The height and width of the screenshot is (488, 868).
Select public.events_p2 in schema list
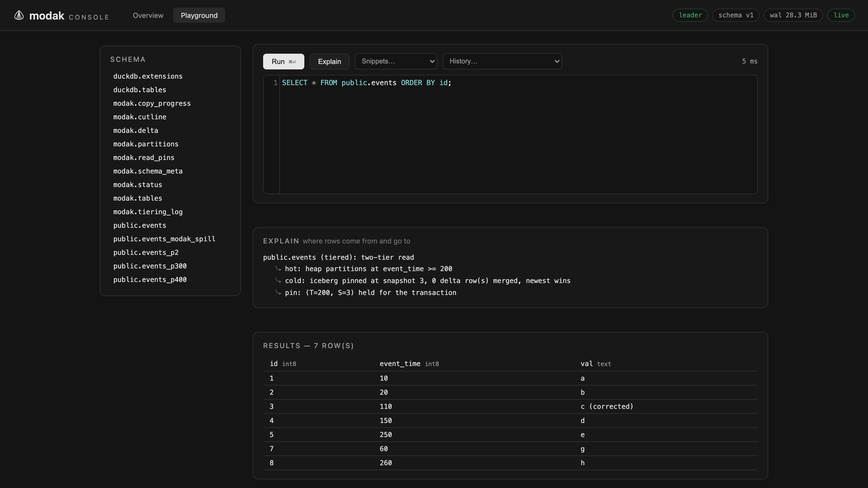point(146,253)
